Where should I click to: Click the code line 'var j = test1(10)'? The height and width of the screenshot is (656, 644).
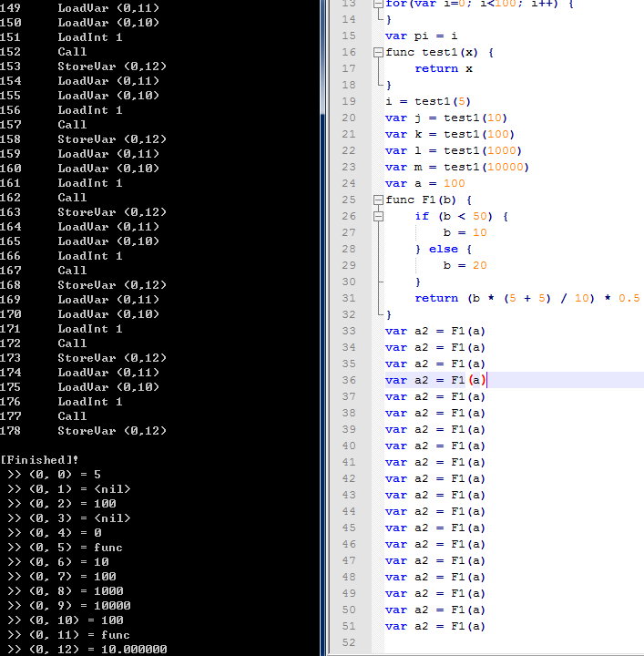pyautogui.click(x=446, y=118)
